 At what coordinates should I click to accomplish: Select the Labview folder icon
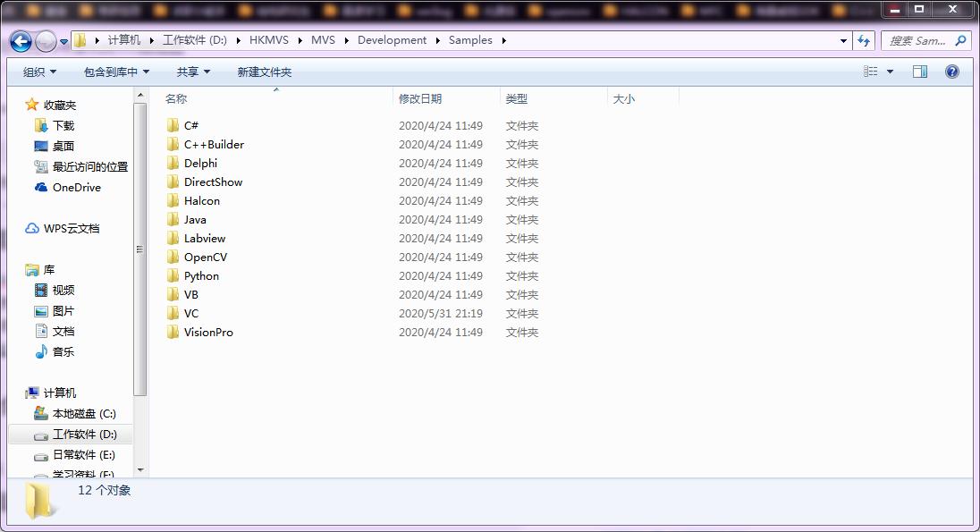click(173, 238)
